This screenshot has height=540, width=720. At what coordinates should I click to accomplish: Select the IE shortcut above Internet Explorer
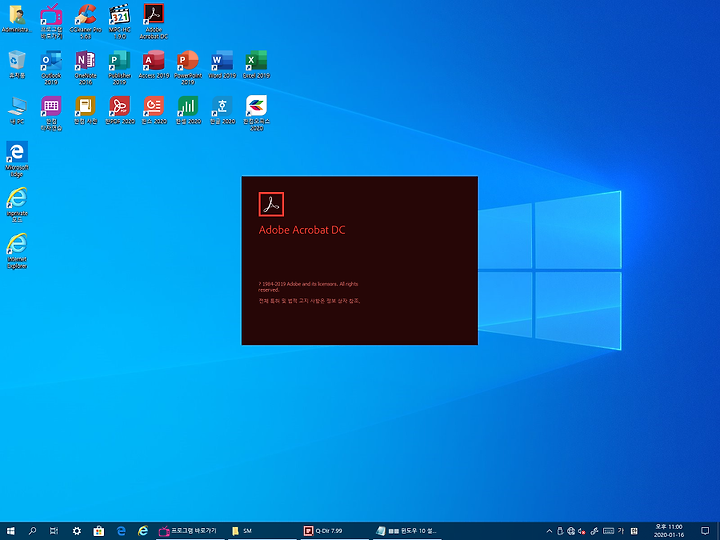[x=17, y=205]
